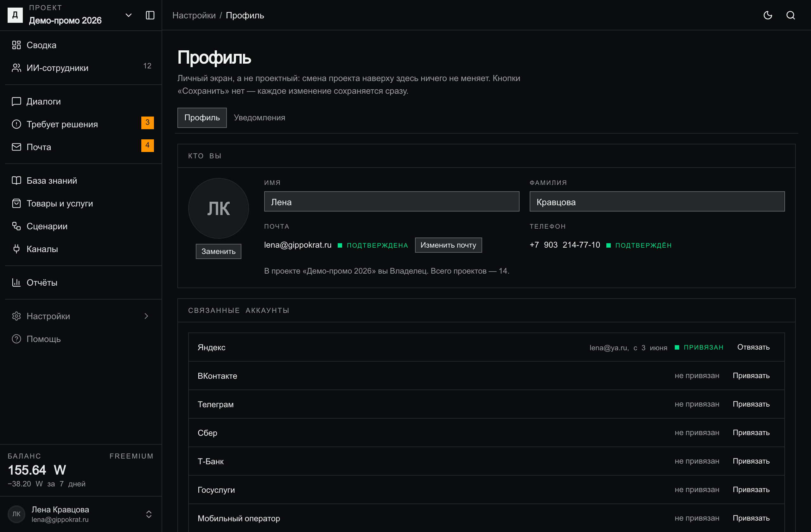
Task: Link ВКонтакте account via Привязать
Action: click(751, 376)
